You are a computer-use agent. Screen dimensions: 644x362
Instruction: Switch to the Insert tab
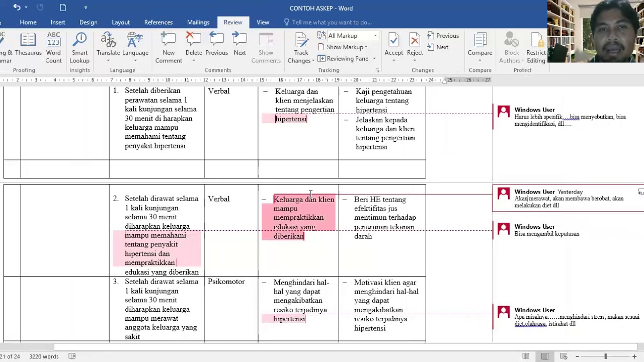pos(58,22)
